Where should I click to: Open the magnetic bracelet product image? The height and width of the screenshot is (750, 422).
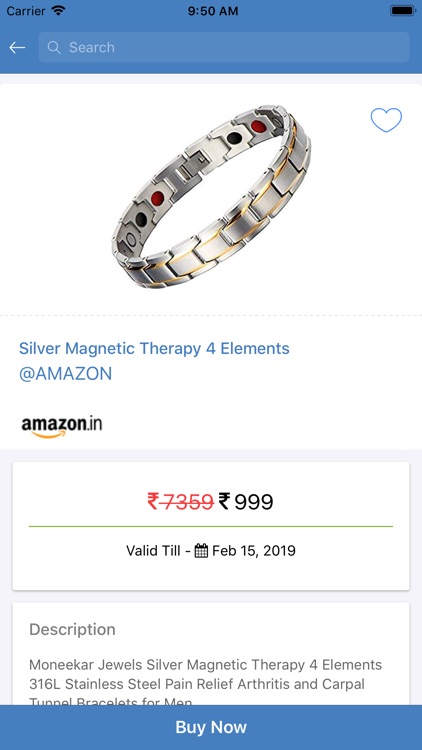211,197
